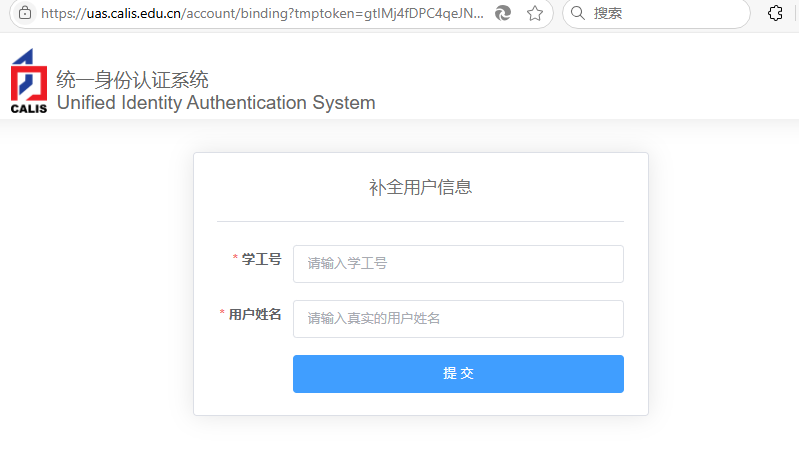The height and width of the screenshot is (466, 799).
Task: Click Unified Identity Authentication System text
Action: tap(216, 102)
